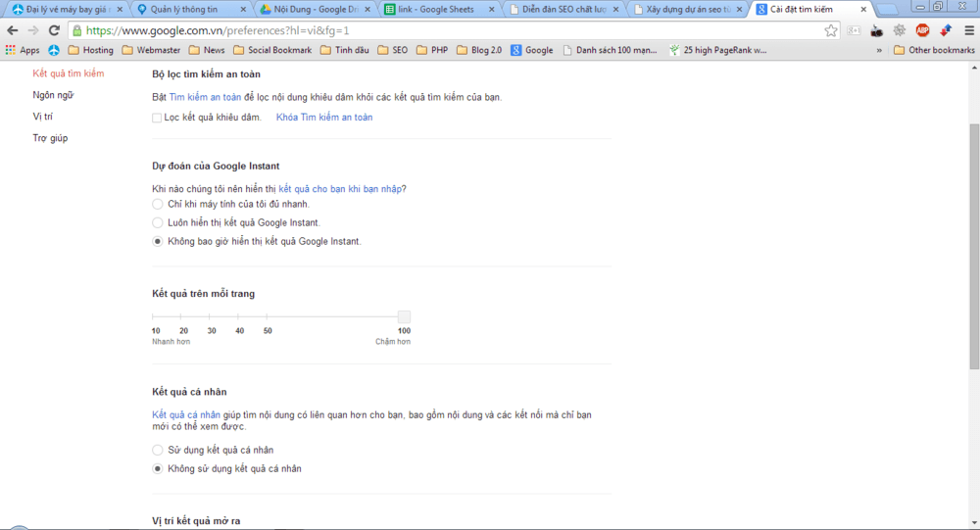
Task: Open Trợ giúp in the sidebar
Action: click(x=50, y=138)
